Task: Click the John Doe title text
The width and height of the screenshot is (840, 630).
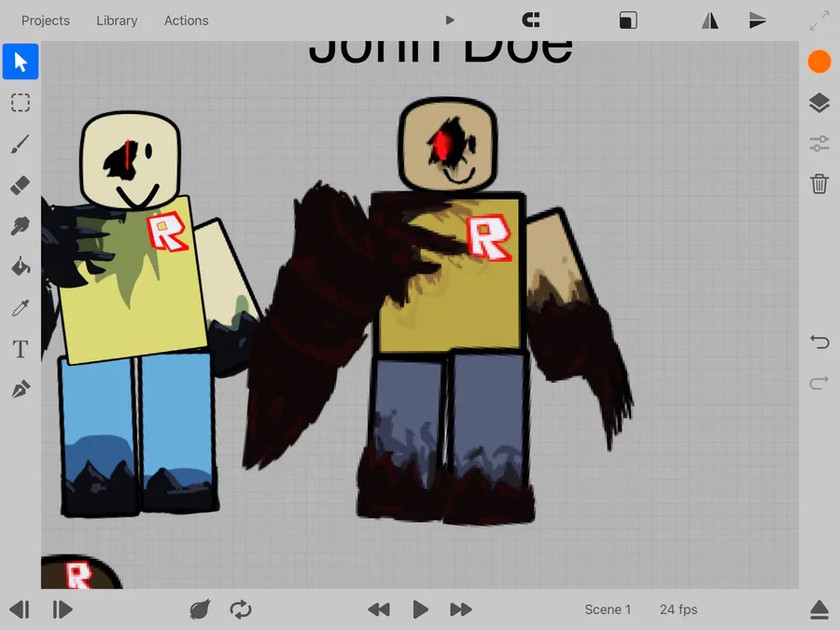Action: 441,52
